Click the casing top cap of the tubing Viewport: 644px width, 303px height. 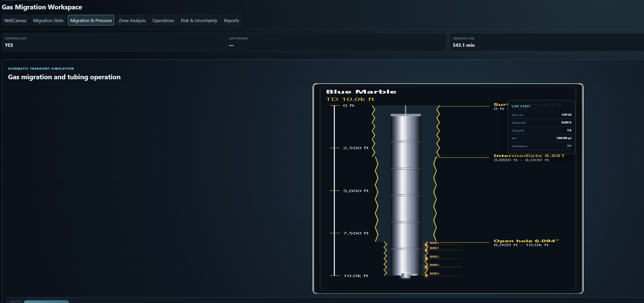click(x=406, y=115)
